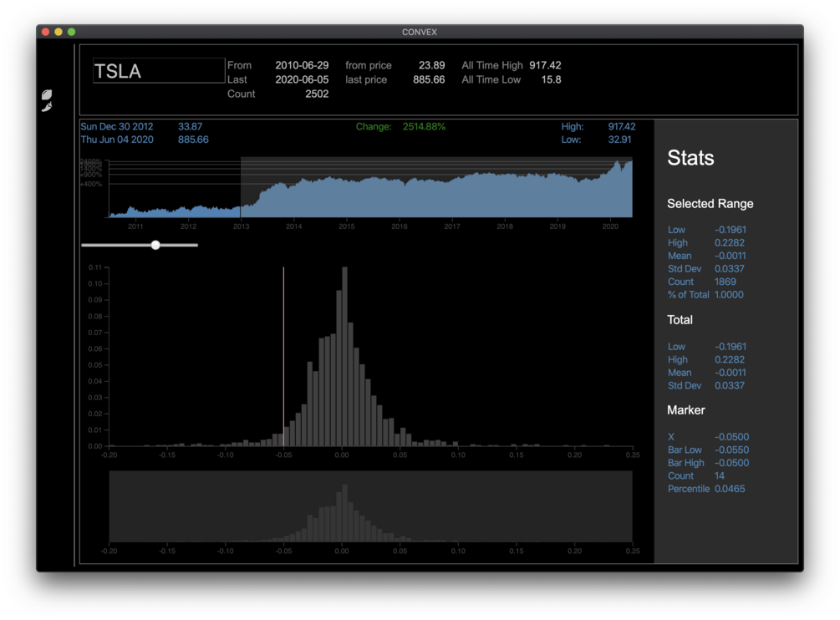Click the chili pepper icon in the sidebar
840x620 pixels.
pyautogui.click(x=47, y=107)
